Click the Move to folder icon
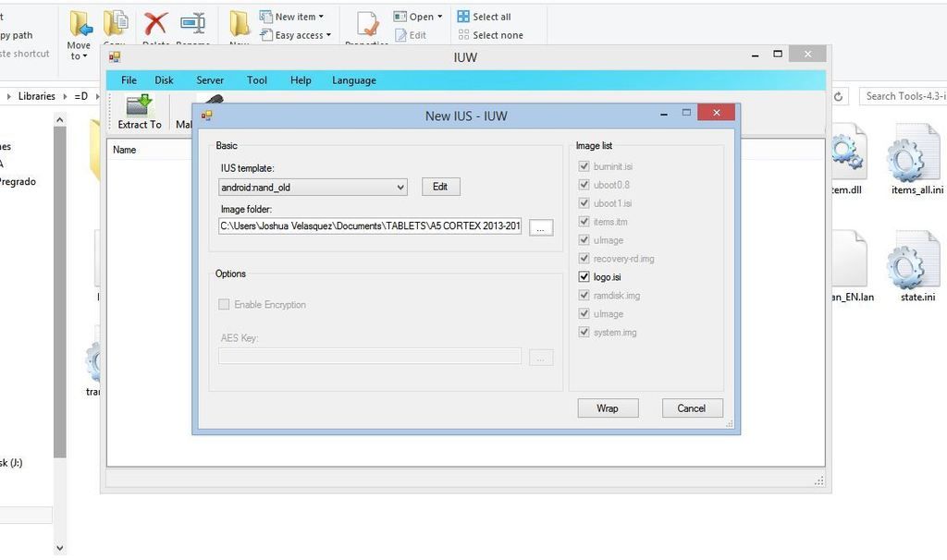This screenshot has width=947, height=560. click(80, 26)
